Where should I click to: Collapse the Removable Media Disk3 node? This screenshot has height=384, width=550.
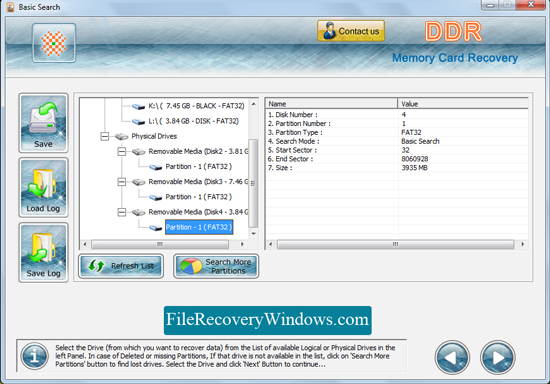[122, 182]
